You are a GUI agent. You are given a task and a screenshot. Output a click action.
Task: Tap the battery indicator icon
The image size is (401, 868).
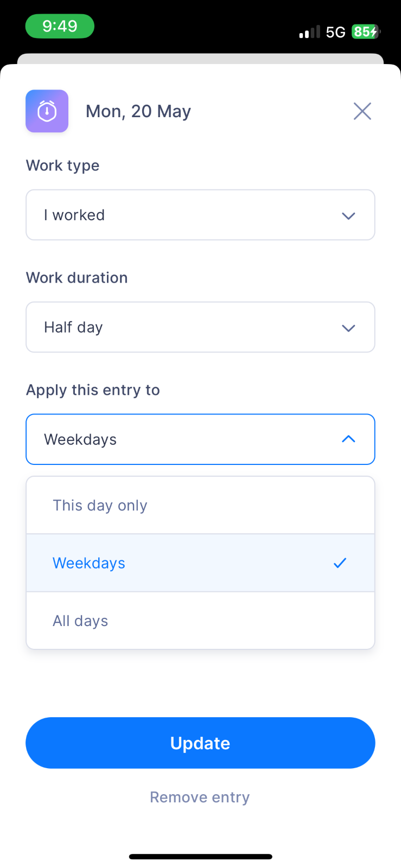366,32
